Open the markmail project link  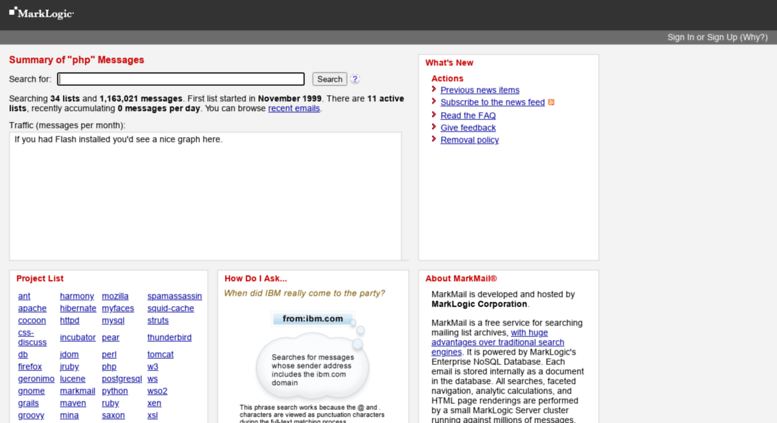pyautogui.click(x=77, y=391)
